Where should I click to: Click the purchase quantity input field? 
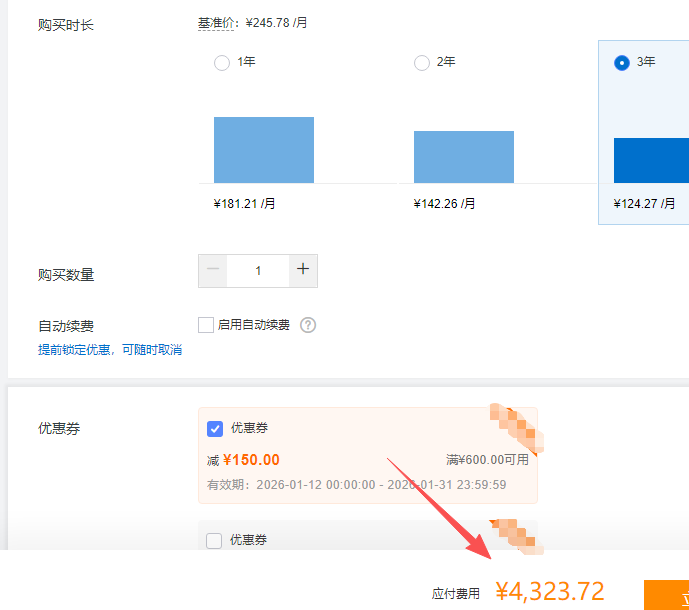(x=258, y=270)
